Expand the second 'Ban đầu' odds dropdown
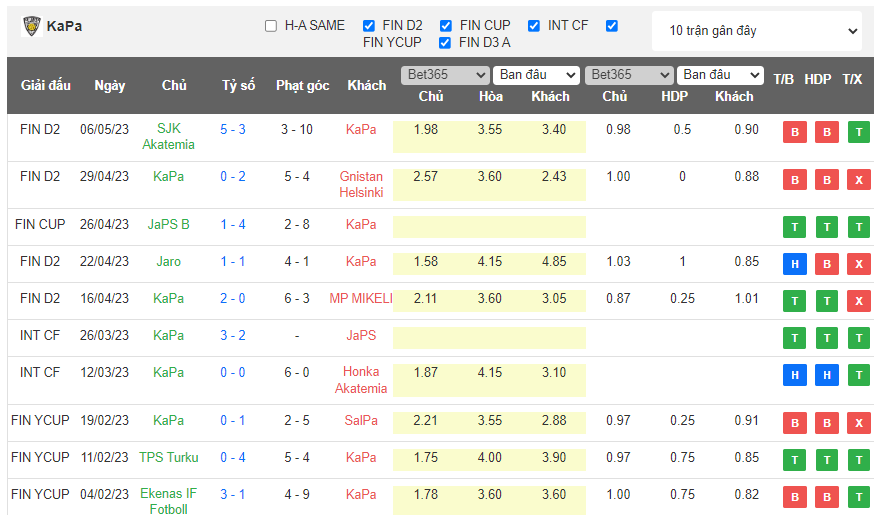This screenshot has height=515, width=874. pos(720,75)
